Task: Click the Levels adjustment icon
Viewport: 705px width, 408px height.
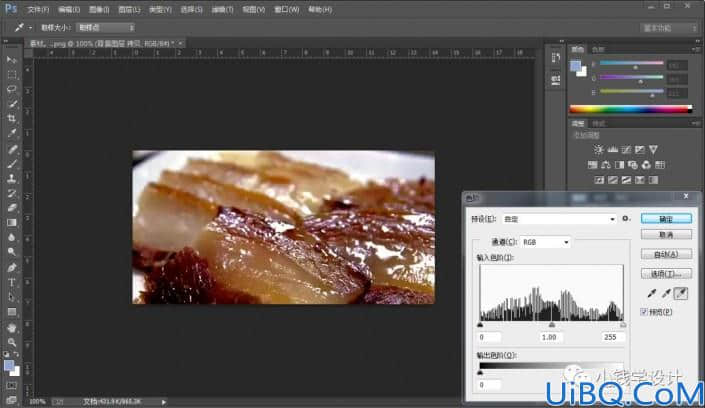Action: [612, 149]
